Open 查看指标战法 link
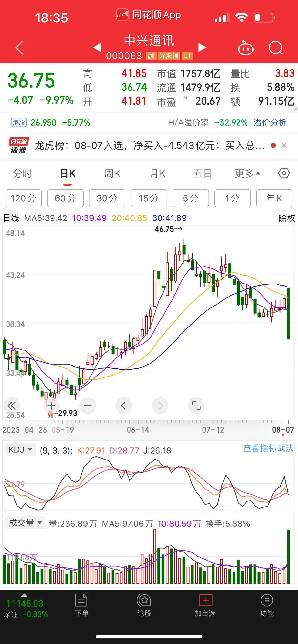This screenshot has width=298, height=644. [268, 448]
